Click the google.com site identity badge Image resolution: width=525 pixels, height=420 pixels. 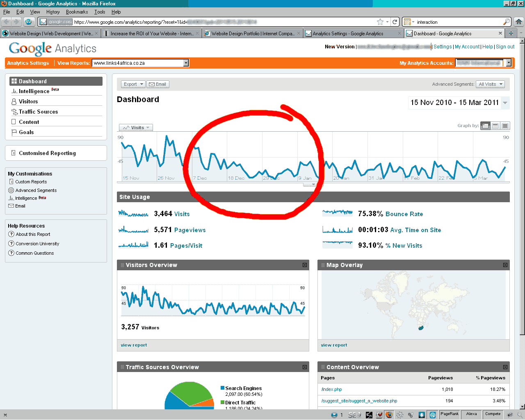56,22
